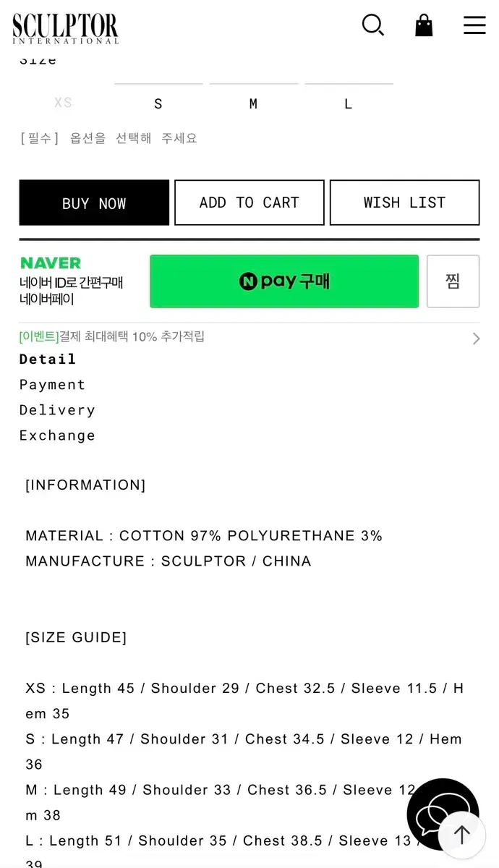Open the Payment tab

pos(52,385)
